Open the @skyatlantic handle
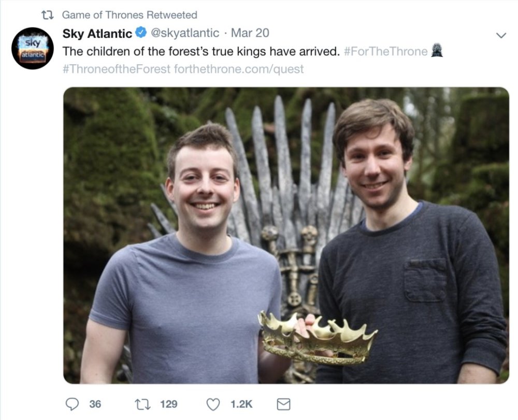This screenshot has height=420, width=518. pos(185,33)
